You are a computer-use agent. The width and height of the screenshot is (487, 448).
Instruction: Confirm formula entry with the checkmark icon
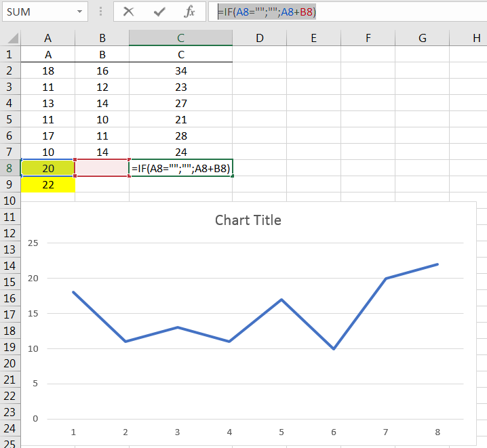[x=159, y=12]
